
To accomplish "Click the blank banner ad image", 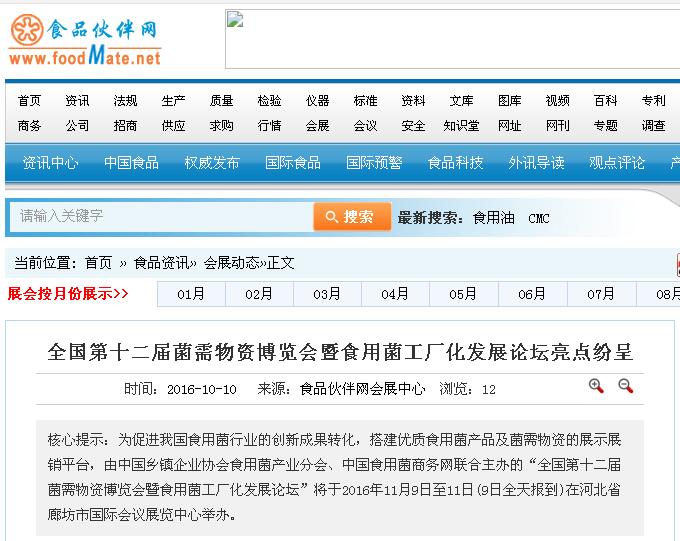I will (x=452, y=40).
